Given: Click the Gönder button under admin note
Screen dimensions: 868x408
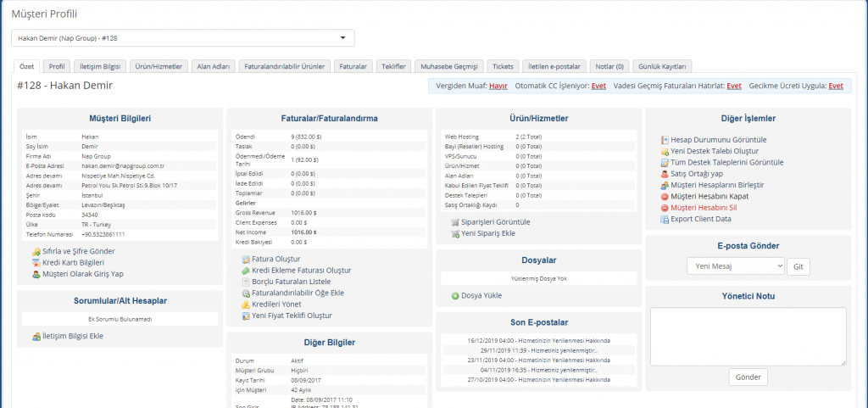Looking at the screenshot, I should [748, 377].
